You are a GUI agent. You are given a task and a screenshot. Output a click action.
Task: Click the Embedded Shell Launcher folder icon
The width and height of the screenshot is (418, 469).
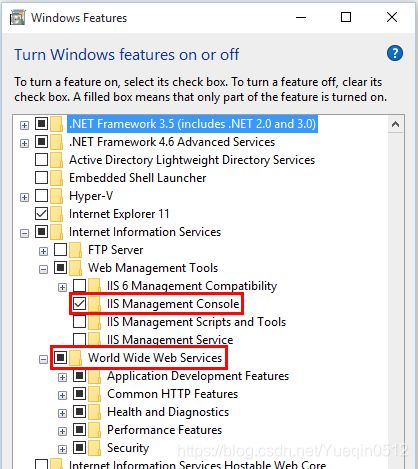[57, 178]
